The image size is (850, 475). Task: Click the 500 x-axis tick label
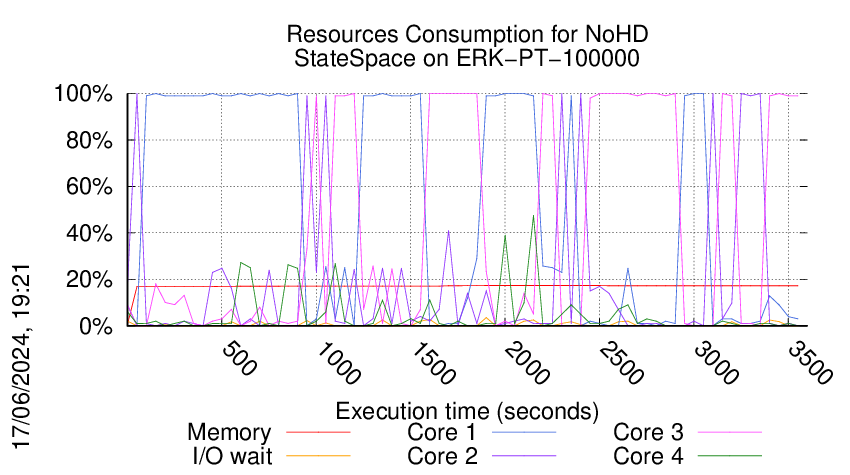(x=239, y=358)
